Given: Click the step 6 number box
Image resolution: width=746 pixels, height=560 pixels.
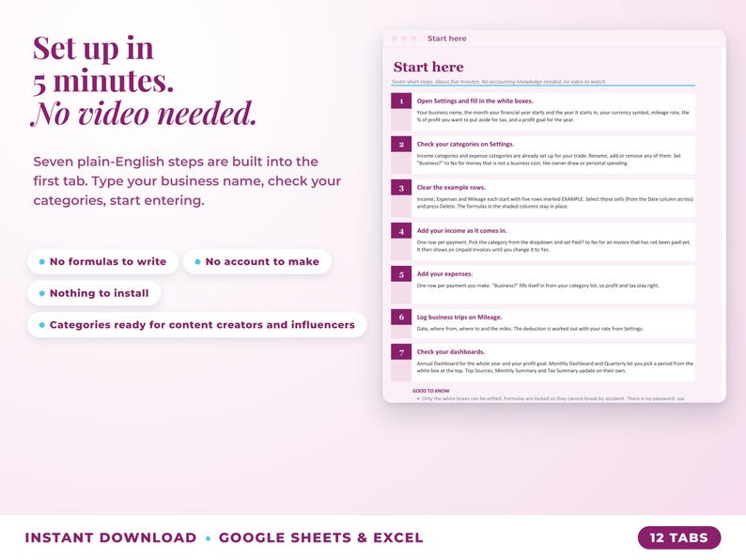Looking at the screenshot, I should [401, 318].
